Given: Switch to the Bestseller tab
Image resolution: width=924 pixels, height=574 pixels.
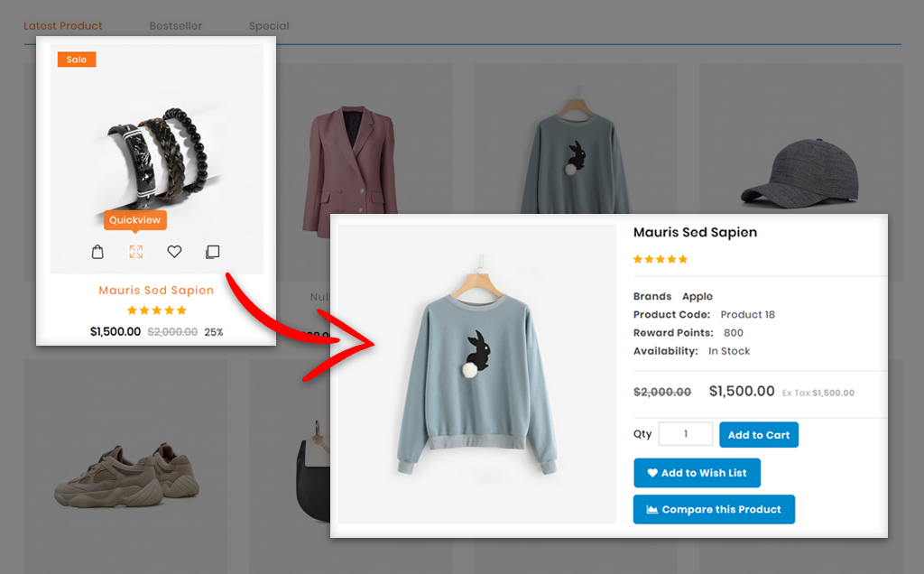Looking at the screenshot, I should click(176, 26).
